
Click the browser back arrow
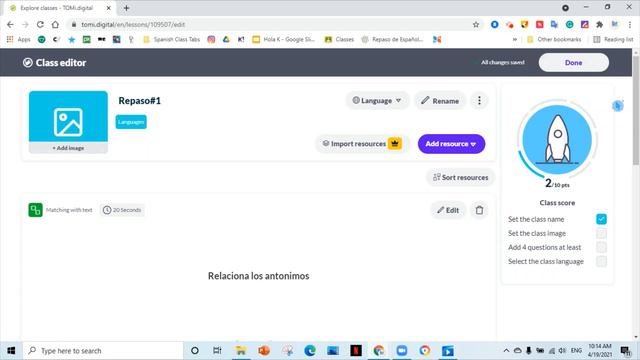coord(10,24)
